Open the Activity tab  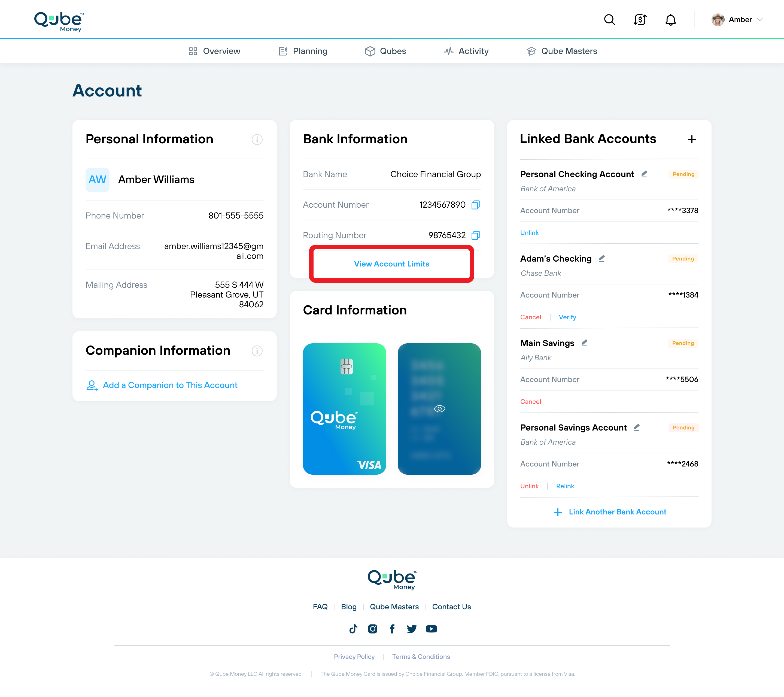[x=466, y=51]
